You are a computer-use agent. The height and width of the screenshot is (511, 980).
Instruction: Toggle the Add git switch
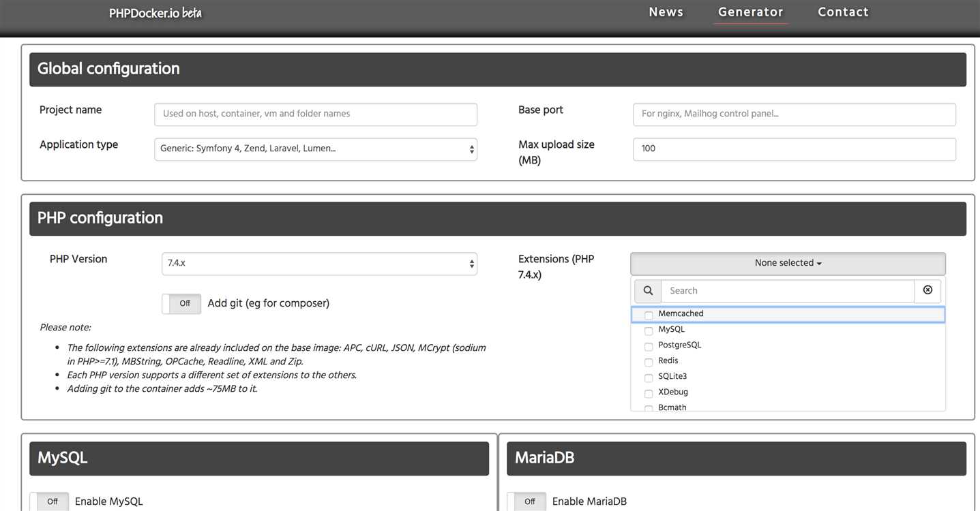181,304
